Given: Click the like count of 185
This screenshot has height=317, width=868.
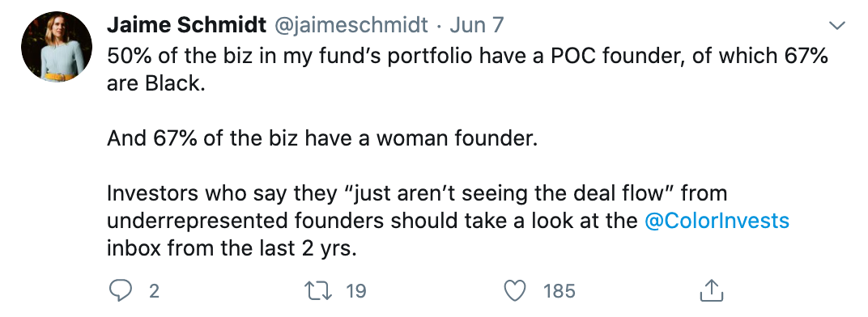Looking at the screenshot, I should (560, 291).
